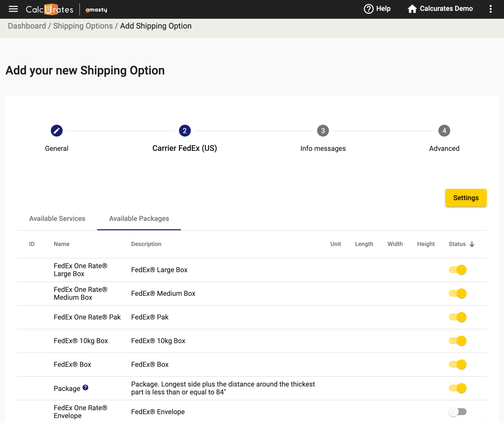Go to Dashboard via breadcrumb
Viewport: 504px width, 423px height.
tap(27, 26)
